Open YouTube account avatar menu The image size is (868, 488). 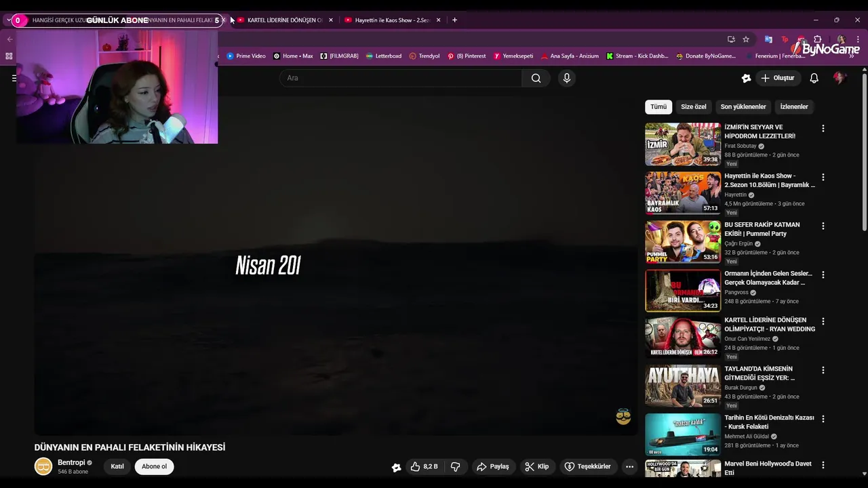(840, 78)
